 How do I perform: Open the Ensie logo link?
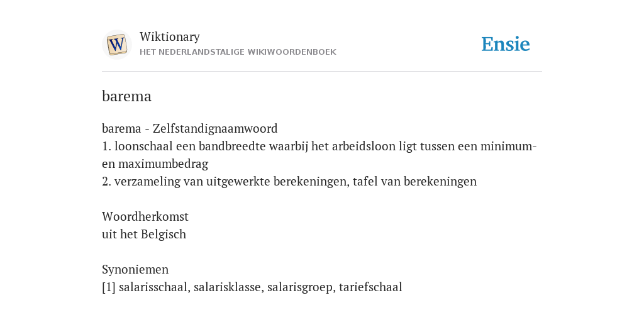click(506, 44)
